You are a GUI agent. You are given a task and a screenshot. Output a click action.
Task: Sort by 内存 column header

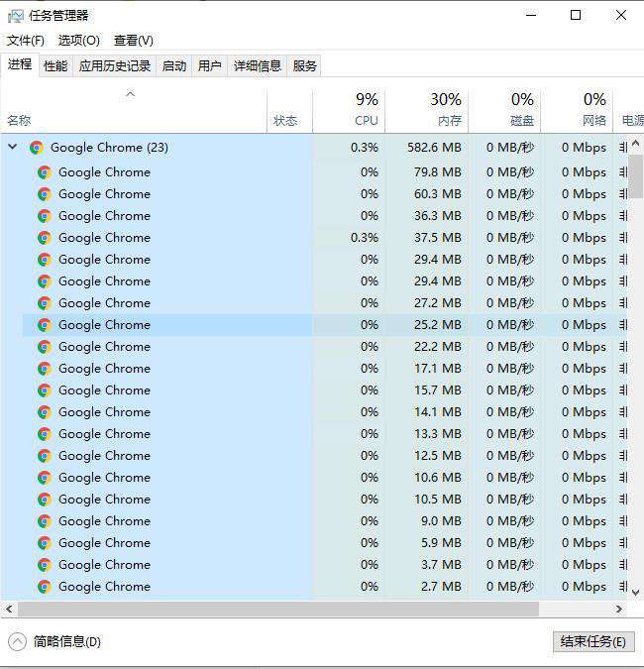[426, 110]
